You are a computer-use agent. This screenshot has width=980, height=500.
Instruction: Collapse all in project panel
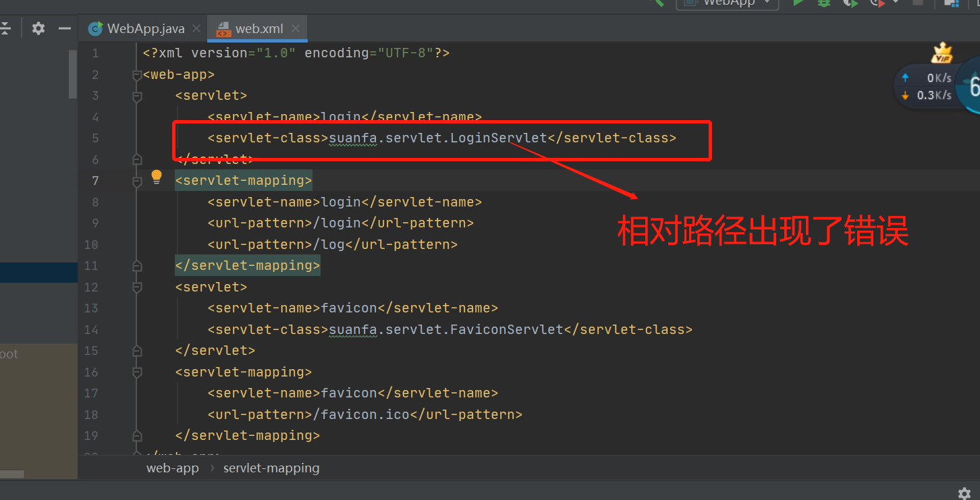point(5,28)
